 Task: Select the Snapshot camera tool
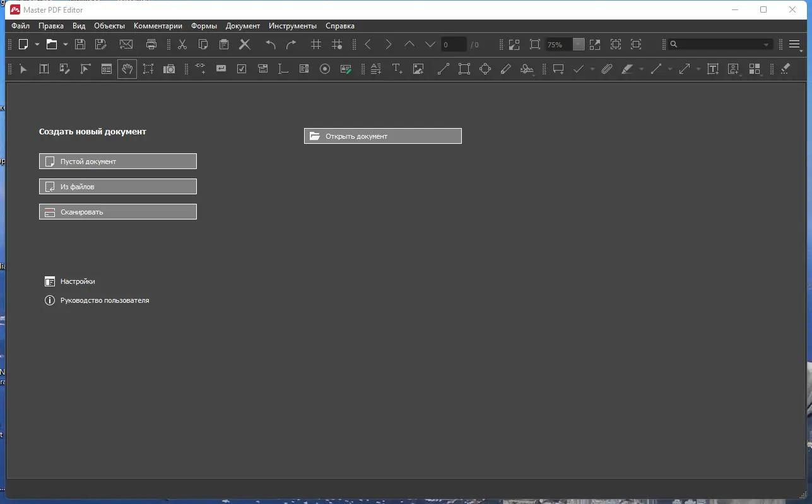pyautogui.click(x=168, y=69)
